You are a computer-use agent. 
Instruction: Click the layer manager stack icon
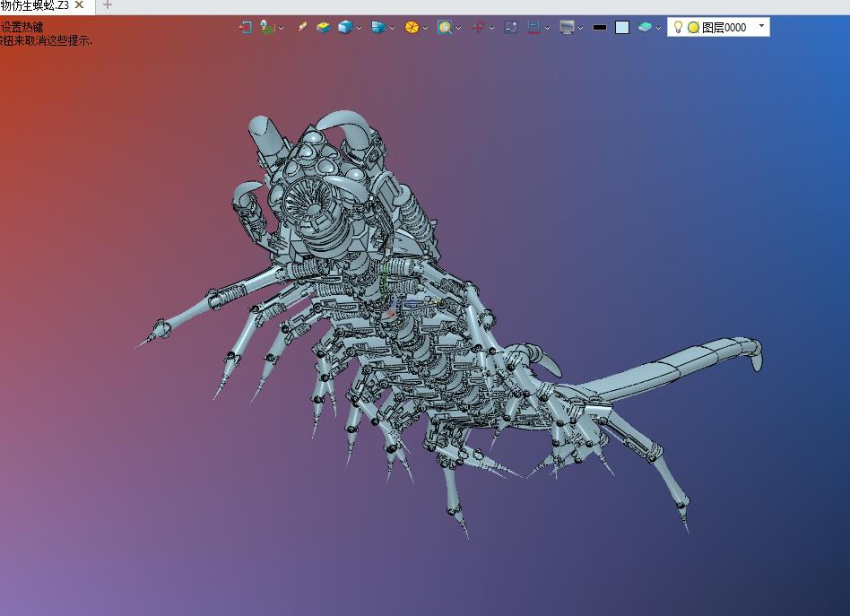click(x=646, y=28)
